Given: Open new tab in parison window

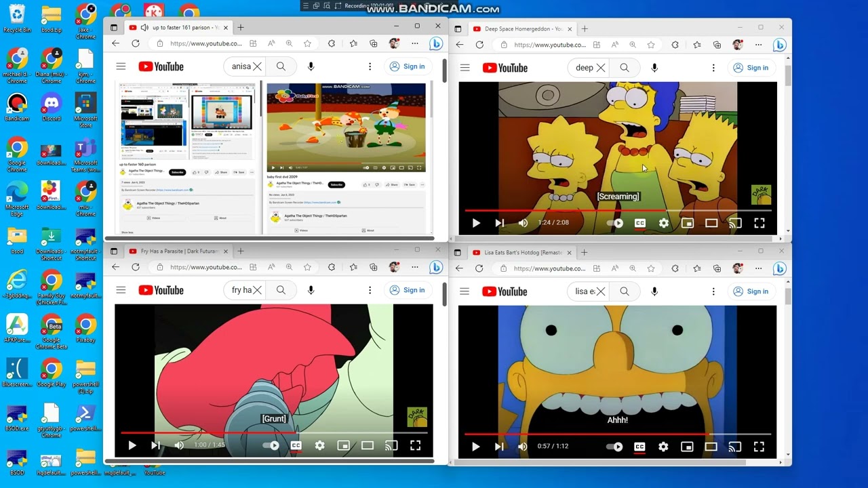Looking at the screenshot, I should (x=241, y=28).
